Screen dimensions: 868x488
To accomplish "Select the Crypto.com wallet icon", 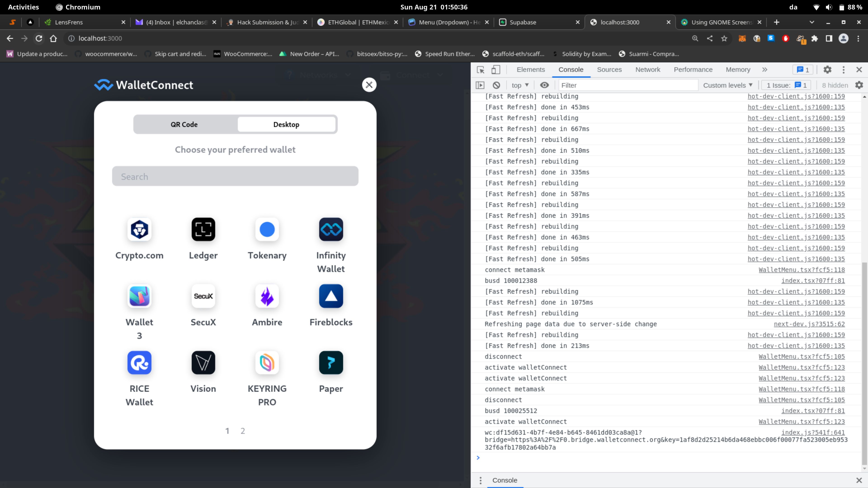I will (139, 229).
